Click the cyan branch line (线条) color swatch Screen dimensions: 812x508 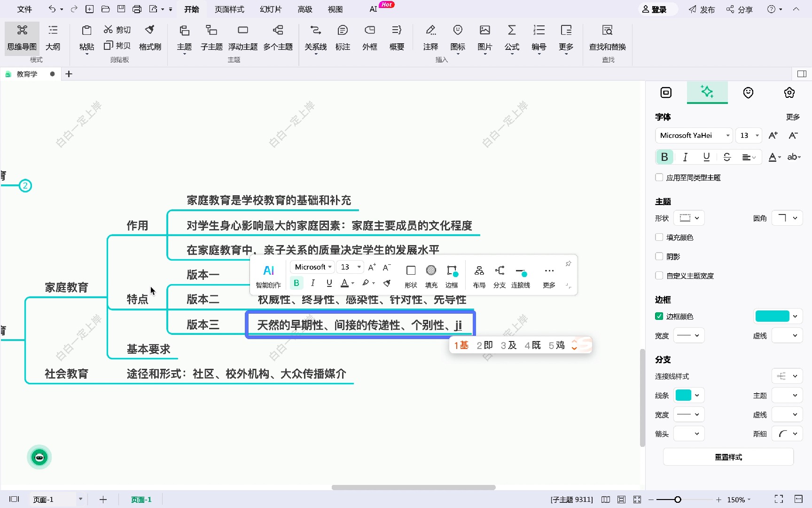pos(683,395)
